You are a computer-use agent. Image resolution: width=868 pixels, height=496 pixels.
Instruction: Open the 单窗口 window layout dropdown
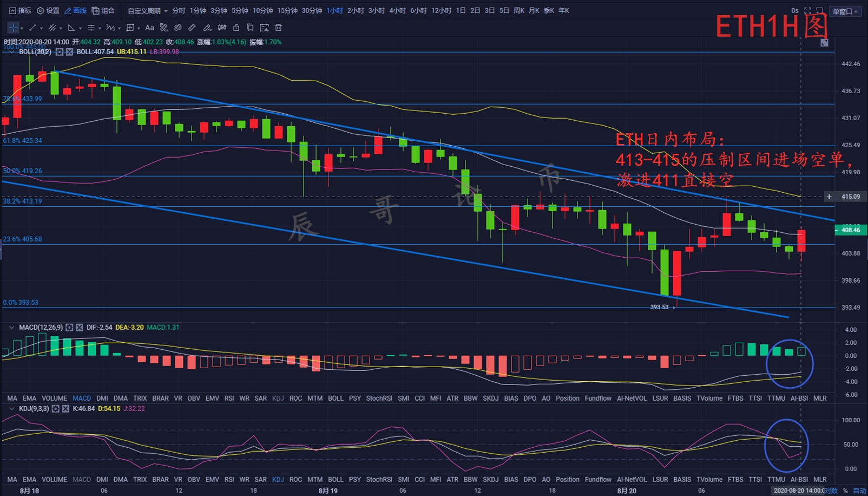(x=845, y=11)
